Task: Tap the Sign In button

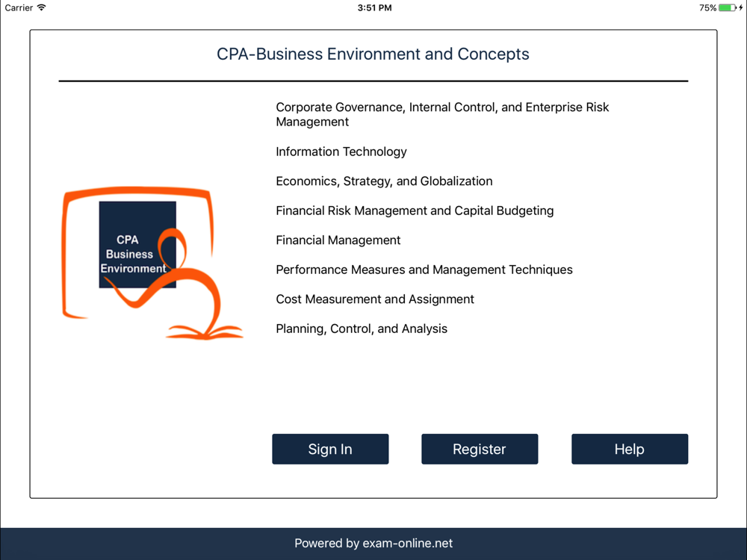Action: coord(330,449)
